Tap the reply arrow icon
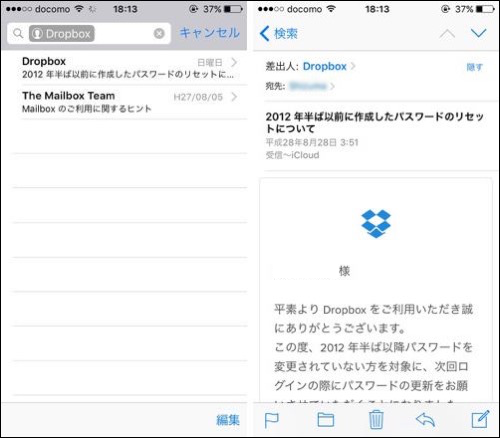Image resolution: width=500 pixels, height=438 pixels. tap(425, 420)
